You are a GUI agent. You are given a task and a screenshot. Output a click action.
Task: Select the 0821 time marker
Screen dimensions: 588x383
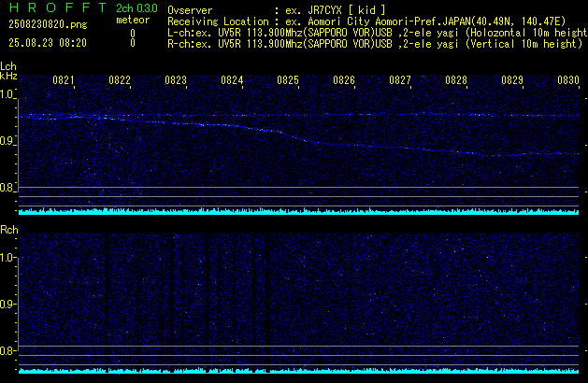(64, 80)
